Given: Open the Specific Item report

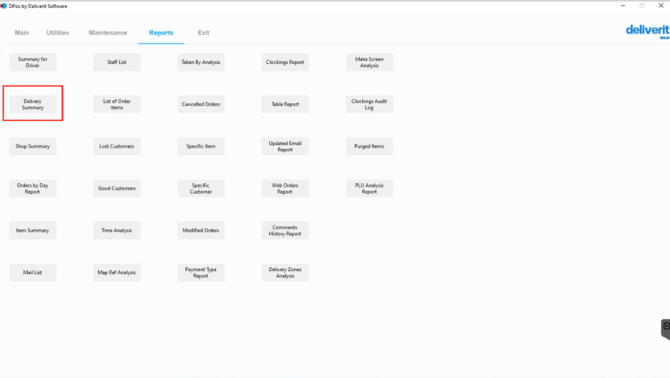Looking at the screenshot, I should (201, 146).
